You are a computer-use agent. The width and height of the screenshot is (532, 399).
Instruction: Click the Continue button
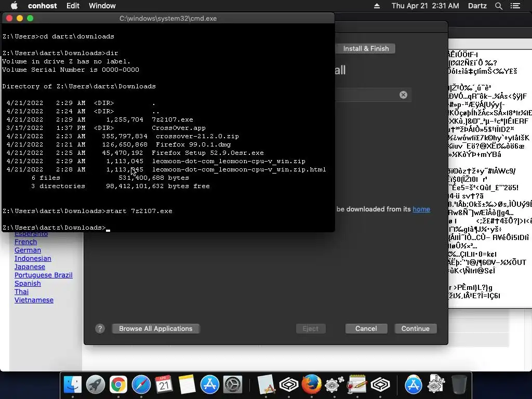[x=415, y=328]
